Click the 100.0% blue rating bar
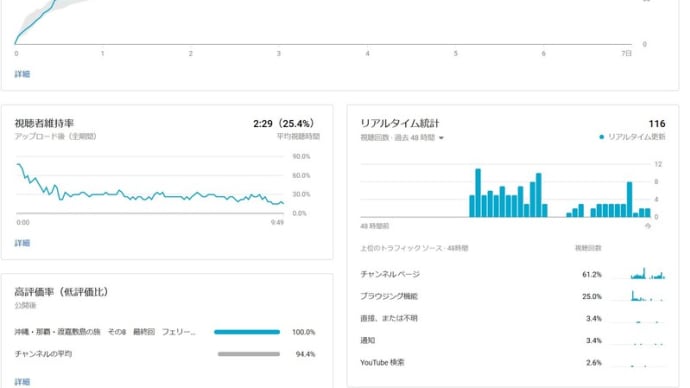 point(247,332)
